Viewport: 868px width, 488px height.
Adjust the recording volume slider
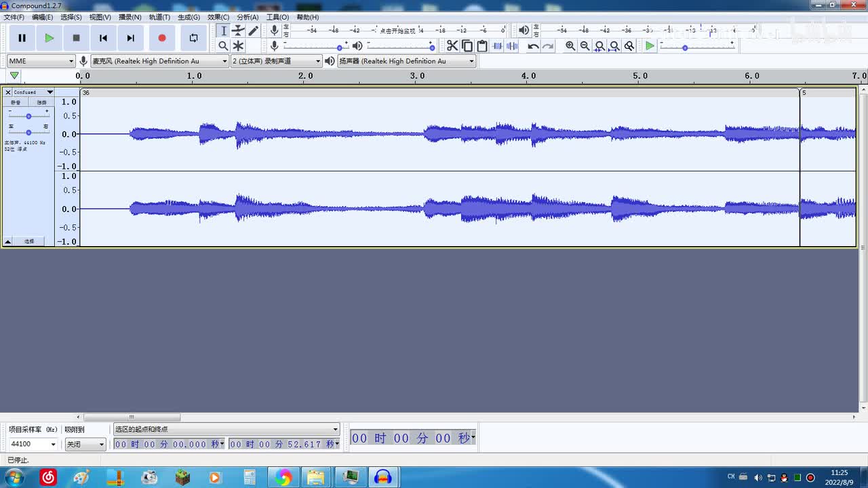click(316, 46)
